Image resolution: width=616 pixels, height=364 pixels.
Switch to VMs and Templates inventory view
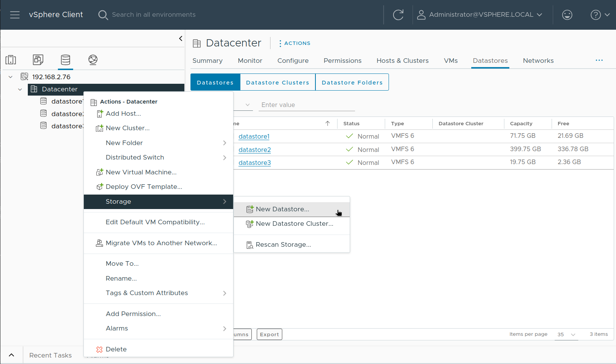pos(38,60)
